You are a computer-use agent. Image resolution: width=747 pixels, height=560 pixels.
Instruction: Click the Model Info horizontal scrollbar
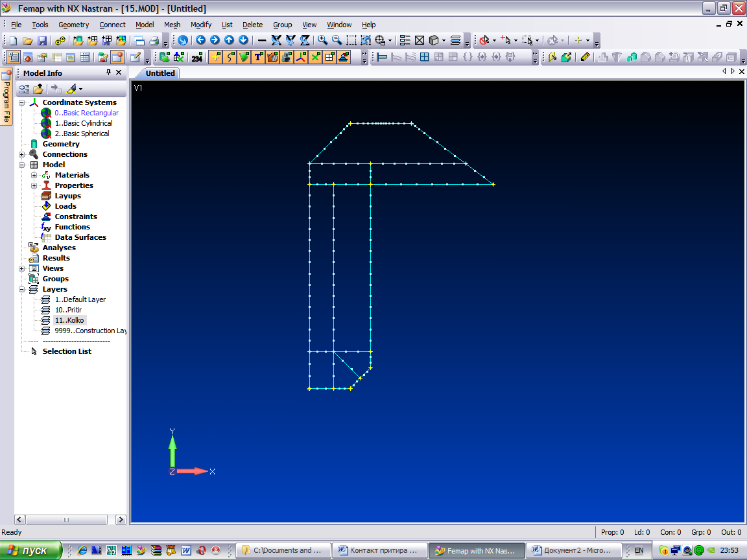(x=66, y=520)
